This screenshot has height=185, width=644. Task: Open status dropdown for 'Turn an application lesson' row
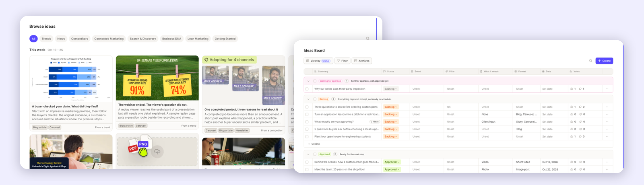click(x=391, y=114)
